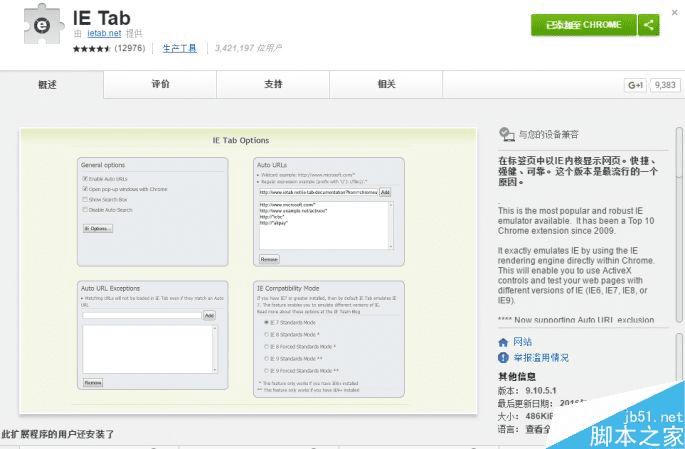Click the Auto URL Exceptions list scrollbar
The width and height of the screenshot is (685, 449).
tap(214, 349)
